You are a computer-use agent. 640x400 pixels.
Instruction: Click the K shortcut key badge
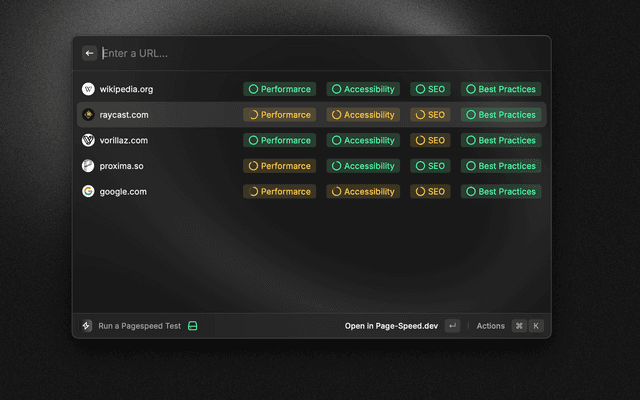pos(536,326)
